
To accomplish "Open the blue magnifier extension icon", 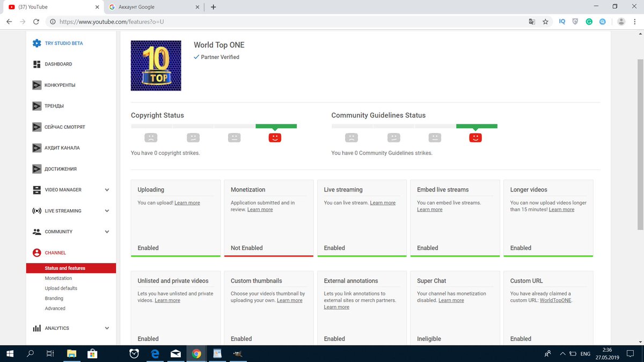I will (603, 22).
